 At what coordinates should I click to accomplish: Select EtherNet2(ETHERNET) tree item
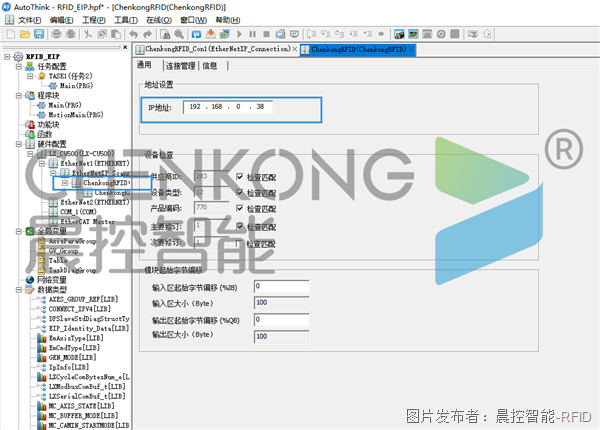pyautogui.click(x=95, y=202)
